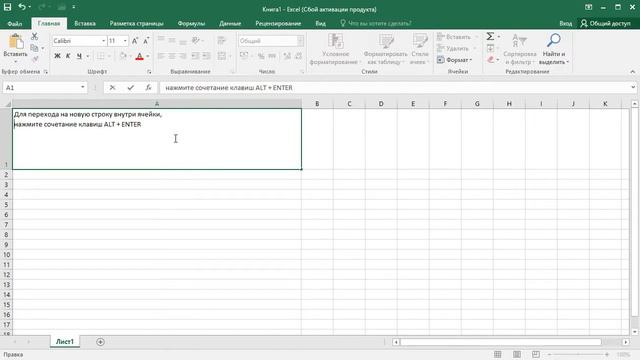This screenshot has width=640, height=360.
Task: Click the Copy icon in the clipboard group
Action: pyautogui.click(x=34, y=48)
